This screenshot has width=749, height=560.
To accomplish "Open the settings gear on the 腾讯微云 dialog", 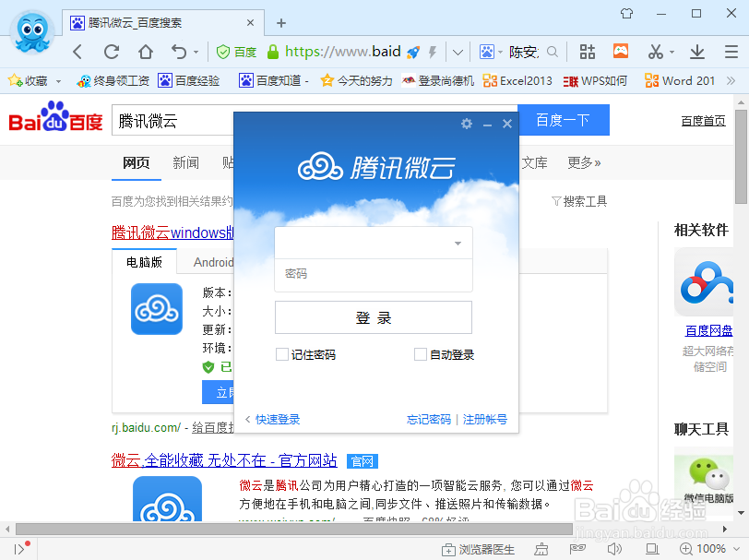I will point(466,124).
